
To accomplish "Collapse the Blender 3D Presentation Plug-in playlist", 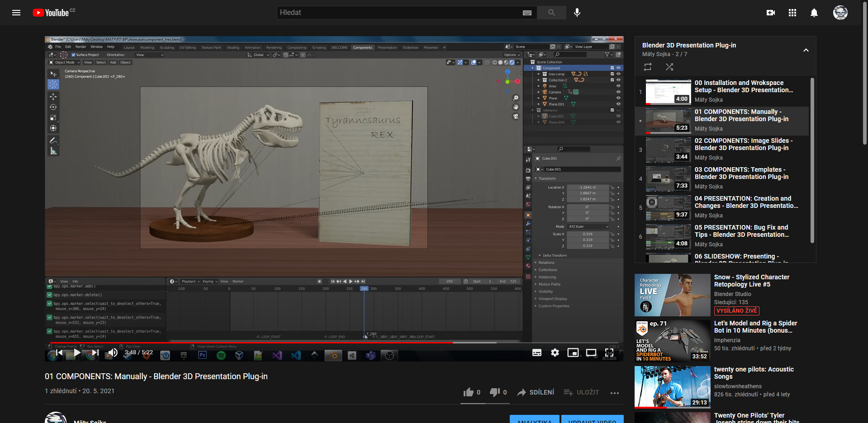I will click(x=806, y=50).
